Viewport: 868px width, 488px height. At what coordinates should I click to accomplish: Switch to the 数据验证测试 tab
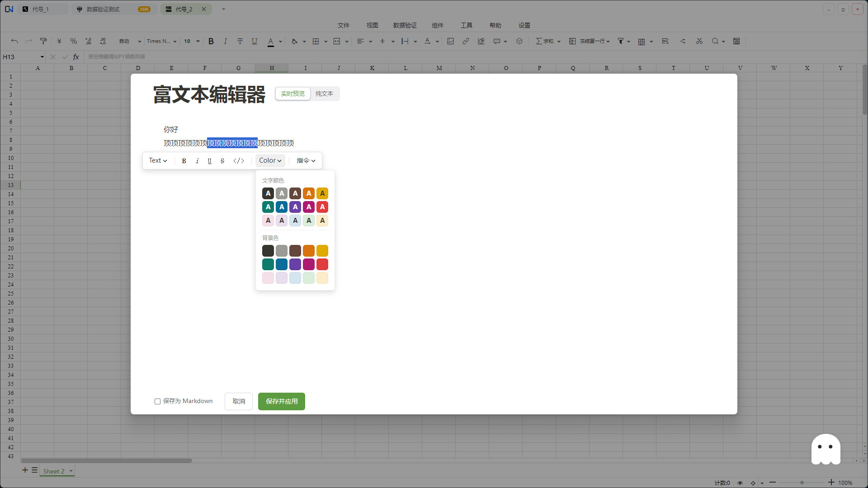[x=114, y=9]
